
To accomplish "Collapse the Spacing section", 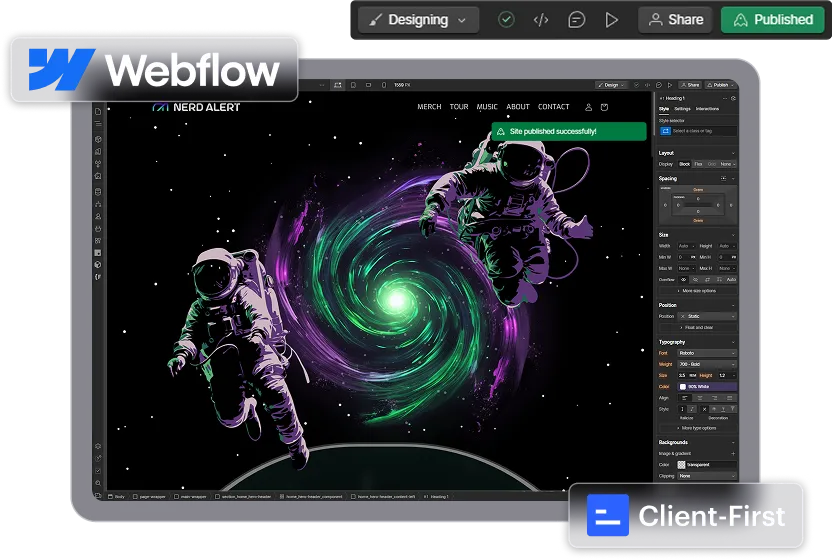I will 733,179.
